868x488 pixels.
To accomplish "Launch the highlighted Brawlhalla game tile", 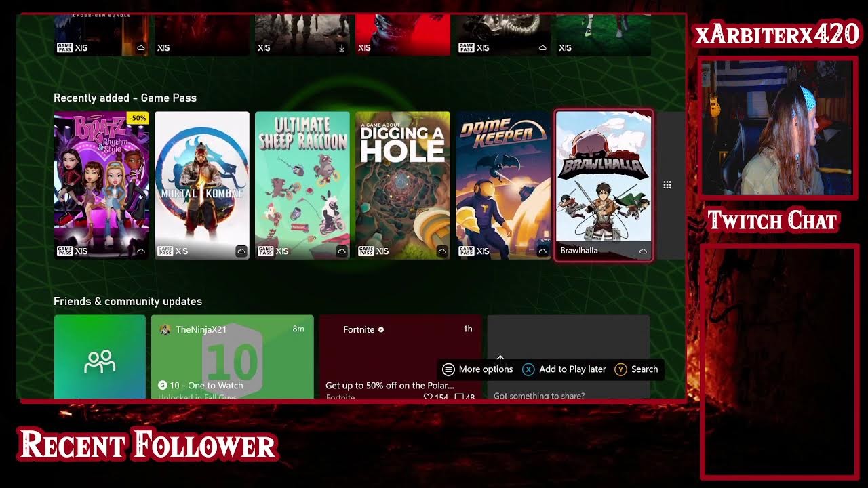I will click(604, 185).
